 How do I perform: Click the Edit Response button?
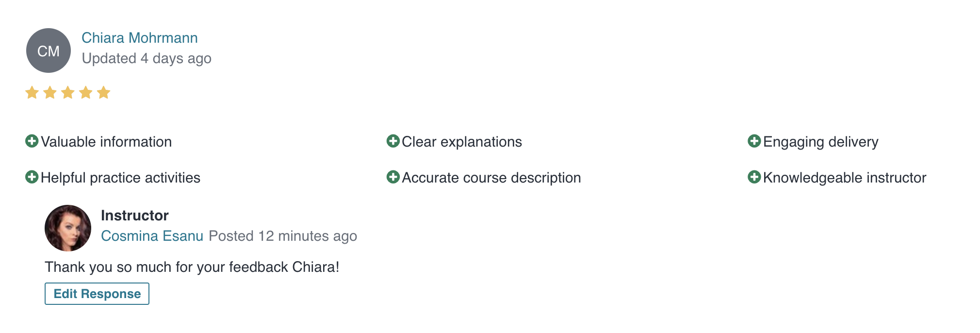coord(97,294)
